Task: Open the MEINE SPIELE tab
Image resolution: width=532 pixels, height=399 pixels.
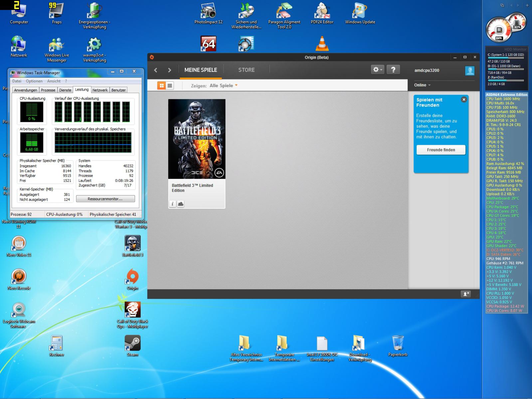Action: click(201, 70)
